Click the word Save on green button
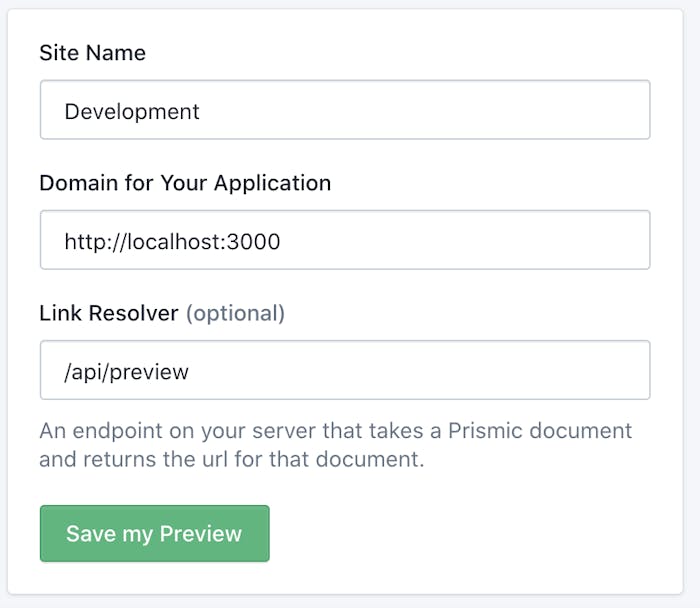This screenshot has width=700, height=608. click(91, 533)
